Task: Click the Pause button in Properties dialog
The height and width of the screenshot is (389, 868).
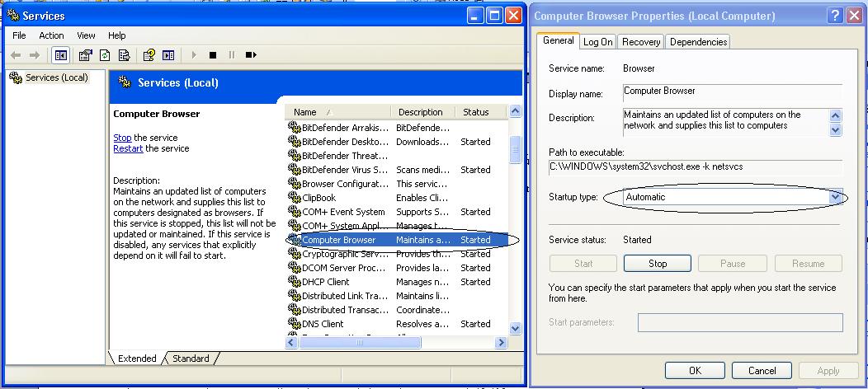Action: coord(733,264)
